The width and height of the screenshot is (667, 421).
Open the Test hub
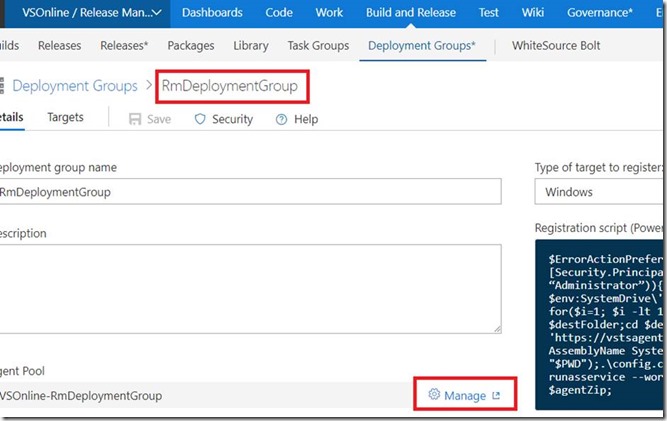(488, 13)
